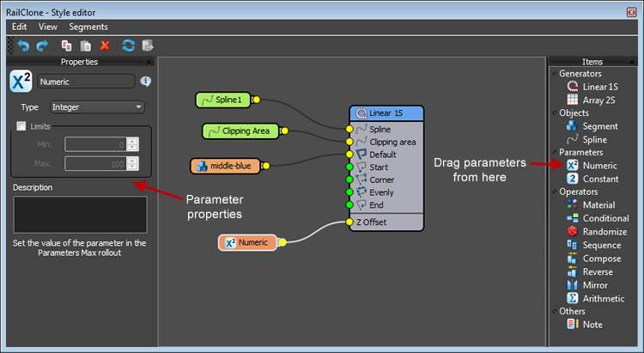Click inside the Description text box
The width and height of the screenshot is (644, 353).
point(80,215)
